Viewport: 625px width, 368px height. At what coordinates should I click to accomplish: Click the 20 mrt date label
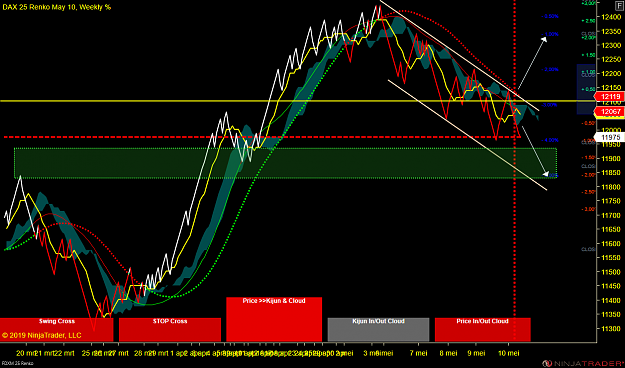pos(25,353)
